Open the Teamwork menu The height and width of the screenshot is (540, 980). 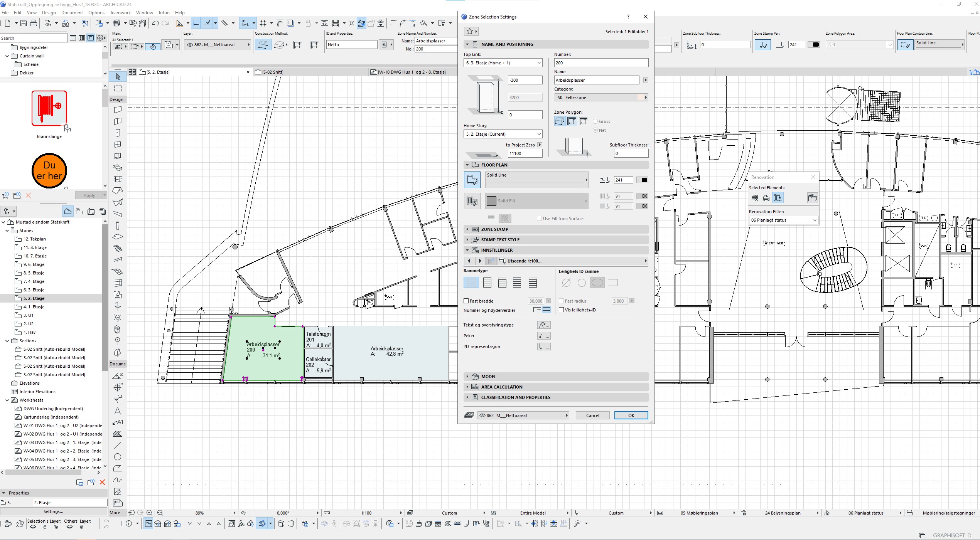click(120, 13)
